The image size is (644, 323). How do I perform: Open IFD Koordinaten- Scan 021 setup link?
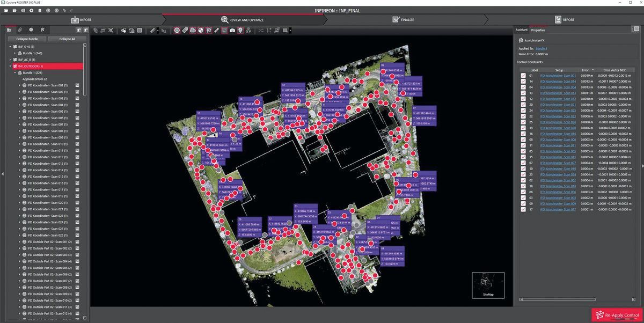coord(558,105)
